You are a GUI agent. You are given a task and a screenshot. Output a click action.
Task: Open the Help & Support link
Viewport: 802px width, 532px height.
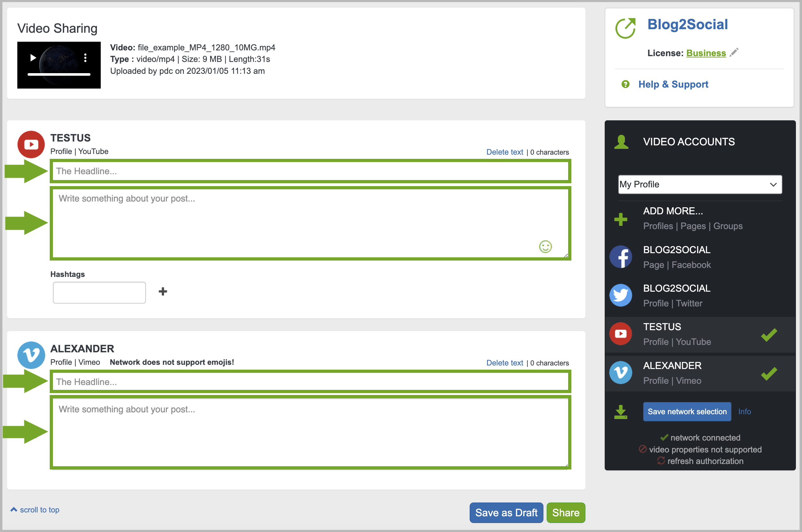point(673,84)
